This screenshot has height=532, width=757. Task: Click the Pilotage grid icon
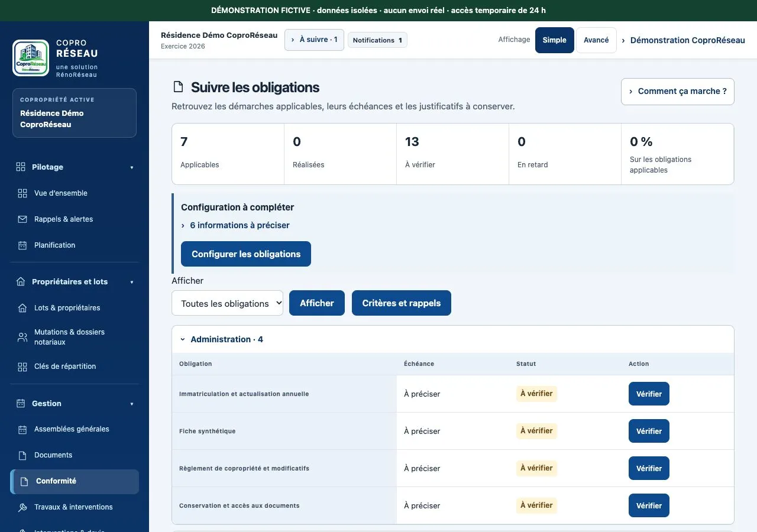21,167
